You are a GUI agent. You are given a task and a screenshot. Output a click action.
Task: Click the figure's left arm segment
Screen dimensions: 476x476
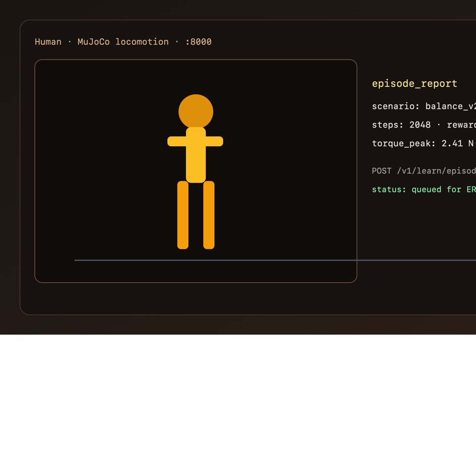(177, 141)
